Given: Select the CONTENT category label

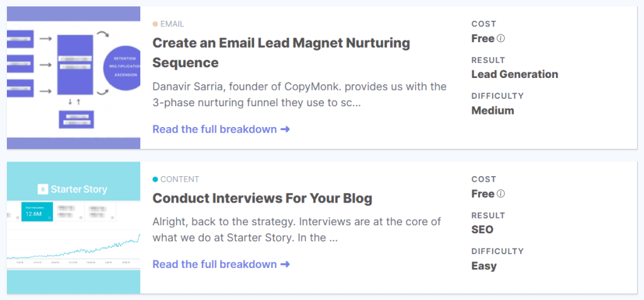Looking at the screenshot, I should point(180,179).
